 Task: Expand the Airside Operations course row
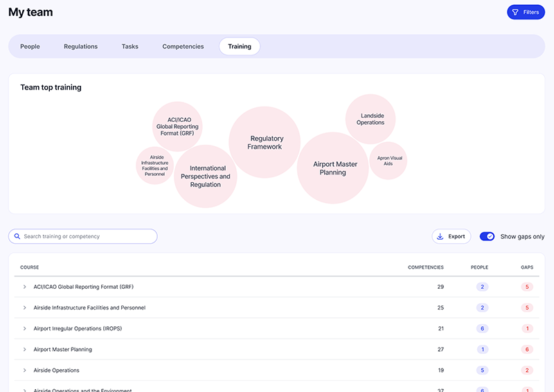(x=24, y=371)
